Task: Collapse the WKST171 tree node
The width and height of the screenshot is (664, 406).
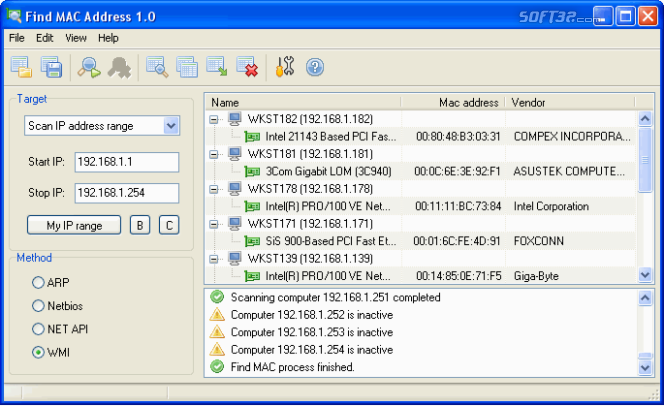Action: tap(214, 224)
